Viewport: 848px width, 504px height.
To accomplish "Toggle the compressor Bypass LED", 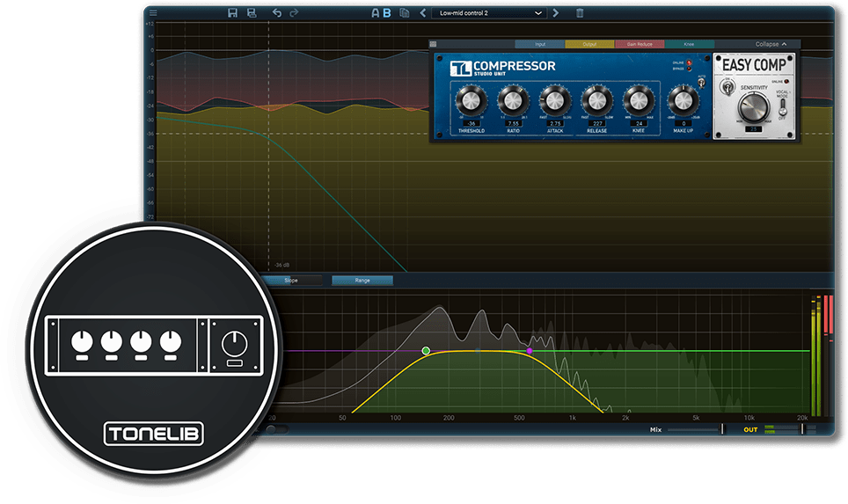I will coord(689,69).
